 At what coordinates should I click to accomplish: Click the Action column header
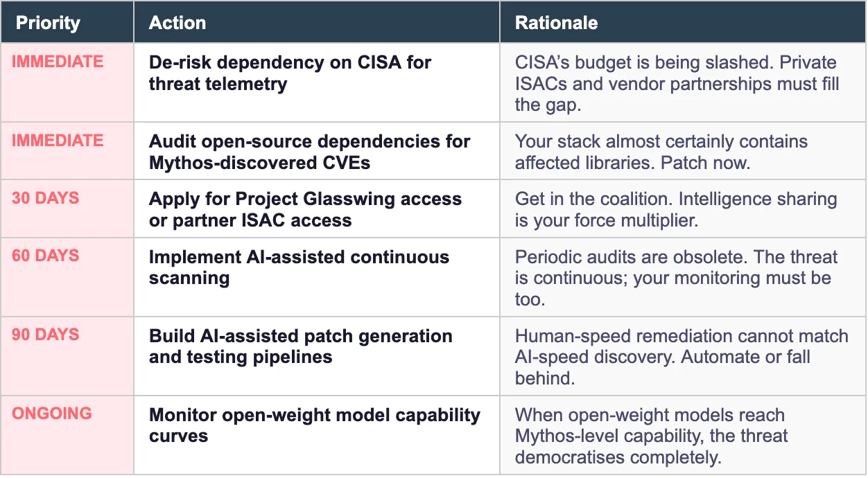click(177, 22)
